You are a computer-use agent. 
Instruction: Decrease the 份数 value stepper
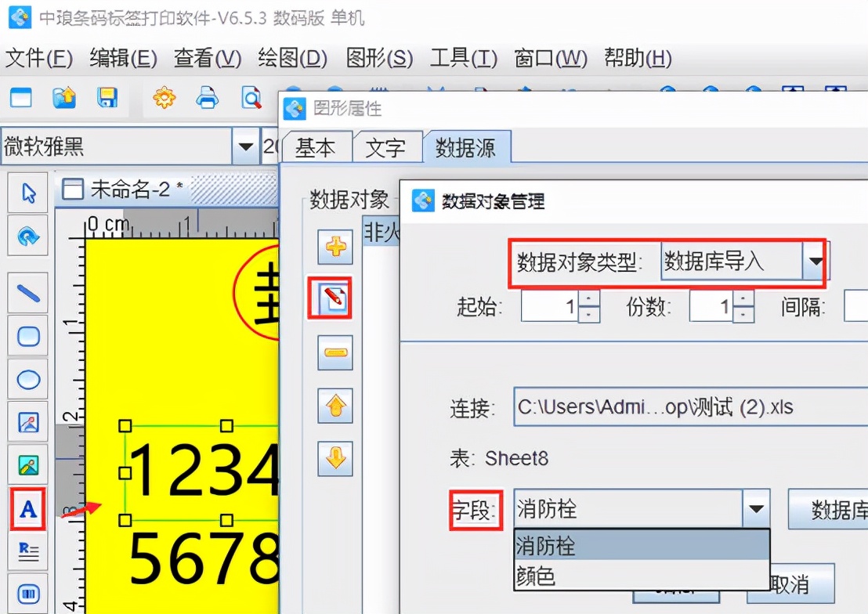[x=743, y=314]
